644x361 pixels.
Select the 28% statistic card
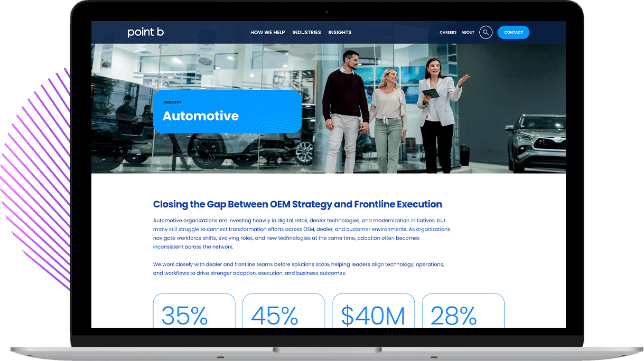463,311
